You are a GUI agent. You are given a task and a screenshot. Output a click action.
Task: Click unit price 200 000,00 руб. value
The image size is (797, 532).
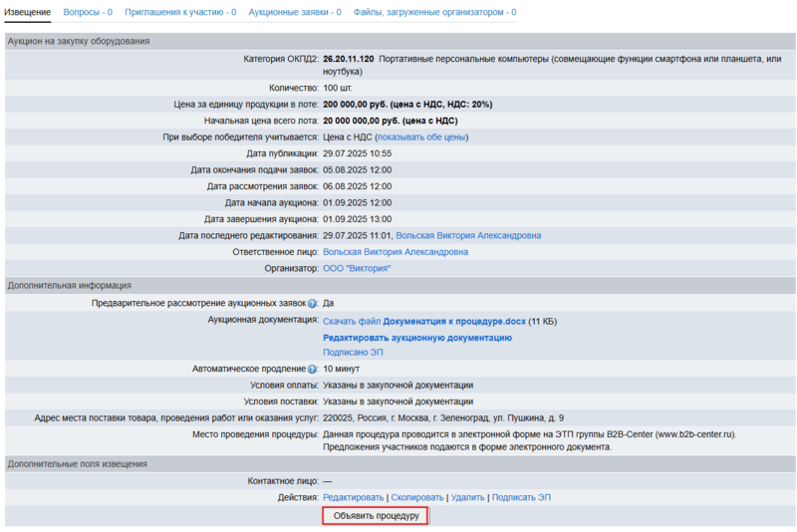pyautogui.click(x=407, y=105)
